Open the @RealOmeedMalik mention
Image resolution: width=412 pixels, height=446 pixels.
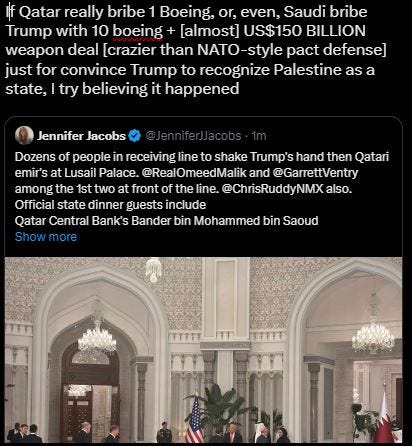coord(194,172)
